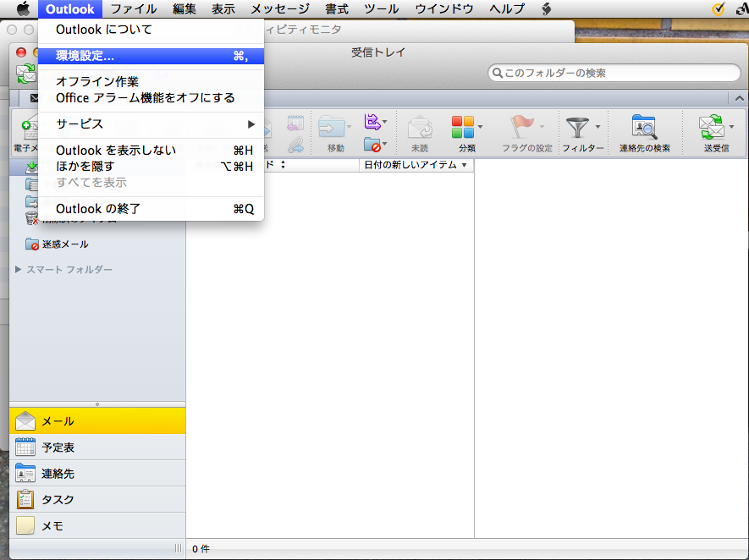Open the フィルター funnel icon
The image size is (749, 560).
[579, 129]
